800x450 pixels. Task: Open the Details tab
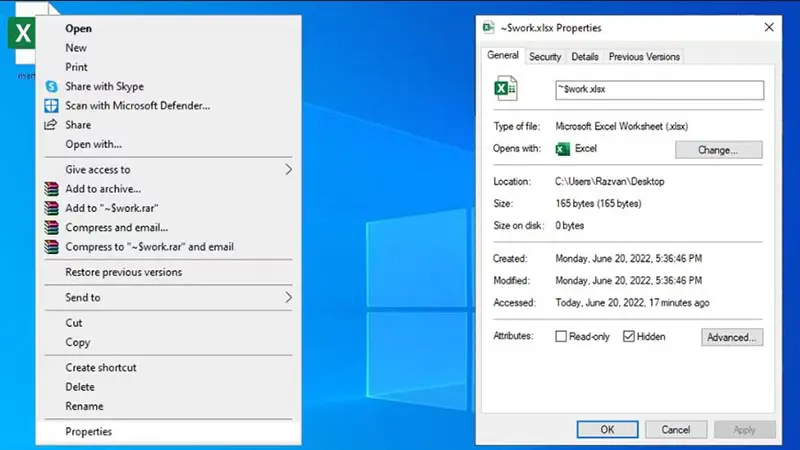585,57
